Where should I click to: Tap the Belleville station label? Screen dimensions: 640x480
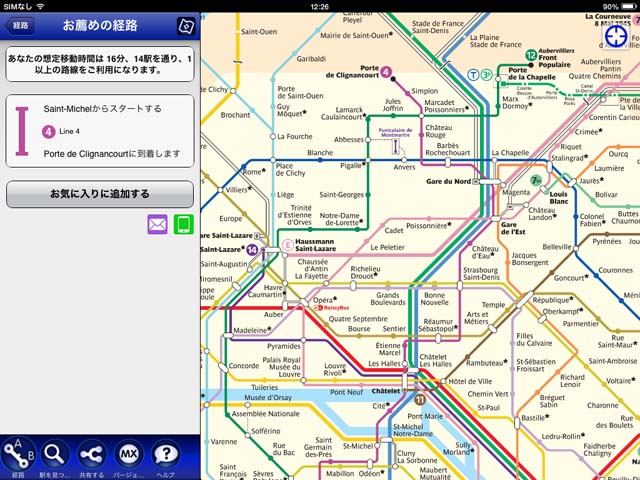(x=557, y=247)
